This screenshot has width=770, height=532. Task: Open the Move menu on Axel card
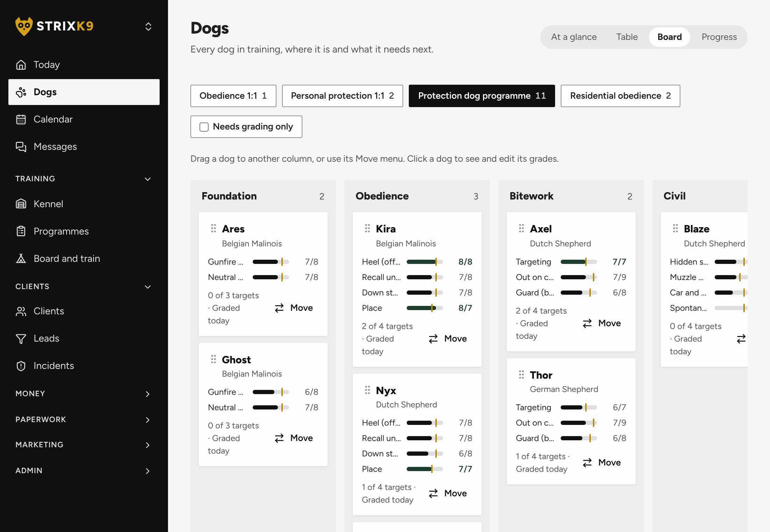(x=602, y=323)
